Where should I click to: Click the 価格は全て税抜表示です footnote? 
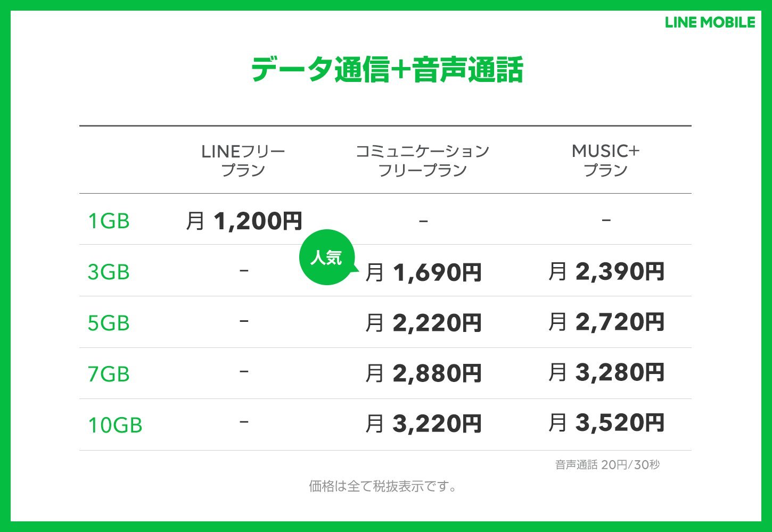coord(383,486)
